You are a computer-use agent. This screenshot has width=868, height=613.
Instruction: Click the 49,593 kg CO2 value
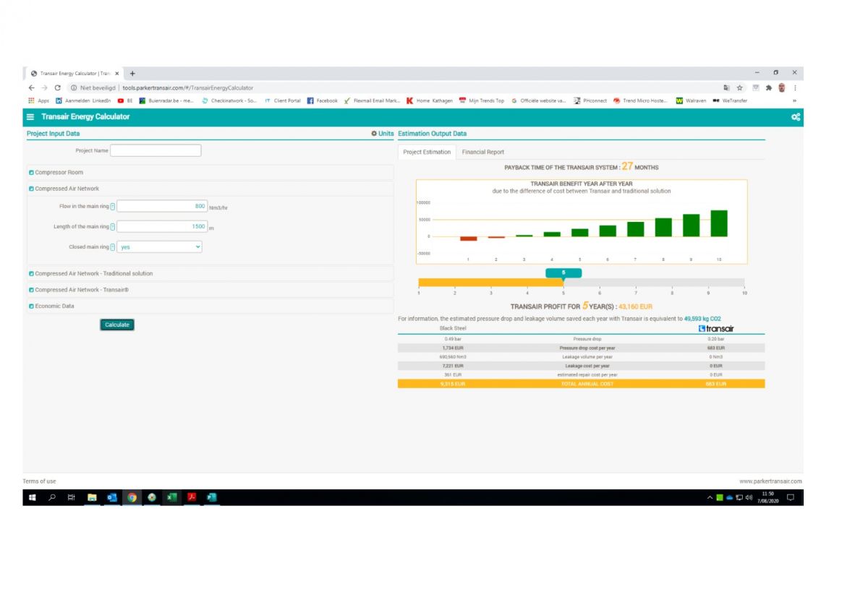click(702, 318)
